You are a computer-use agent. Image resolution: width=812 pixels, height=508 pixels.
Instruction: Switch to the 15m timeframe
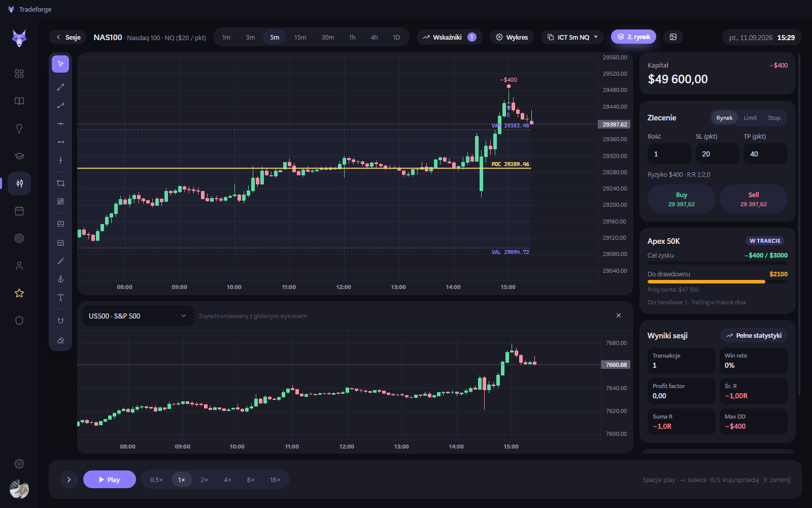pos(300,37)
